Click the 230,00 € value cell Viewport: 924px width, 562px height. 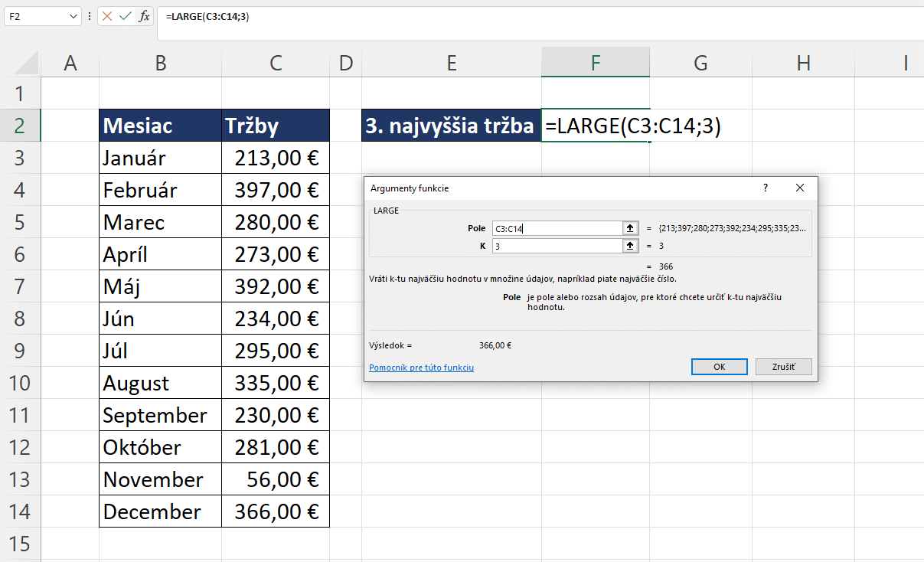[x=276, y=415]
